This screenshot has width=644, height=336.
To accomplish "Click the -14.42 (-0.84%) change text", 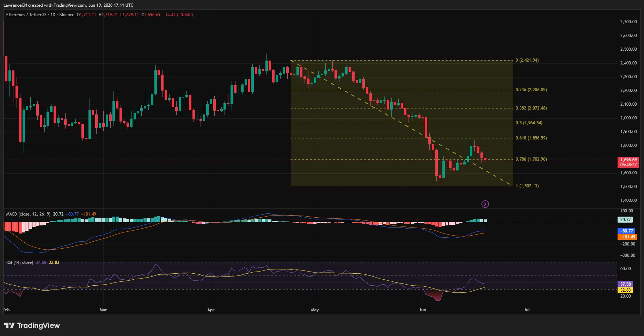I will point(178,15).
